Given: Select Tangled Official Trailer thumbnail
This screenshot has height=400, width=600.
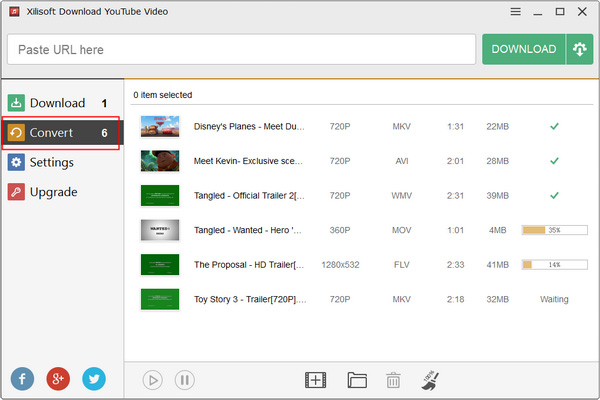Looking at the screenshot, I should point(160,196).
